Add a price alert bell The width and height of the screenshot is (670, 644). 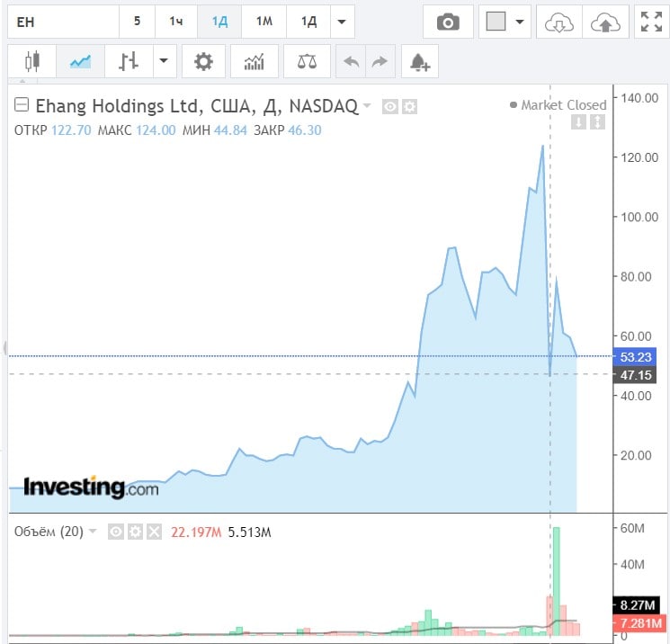(x=420, y=61)
